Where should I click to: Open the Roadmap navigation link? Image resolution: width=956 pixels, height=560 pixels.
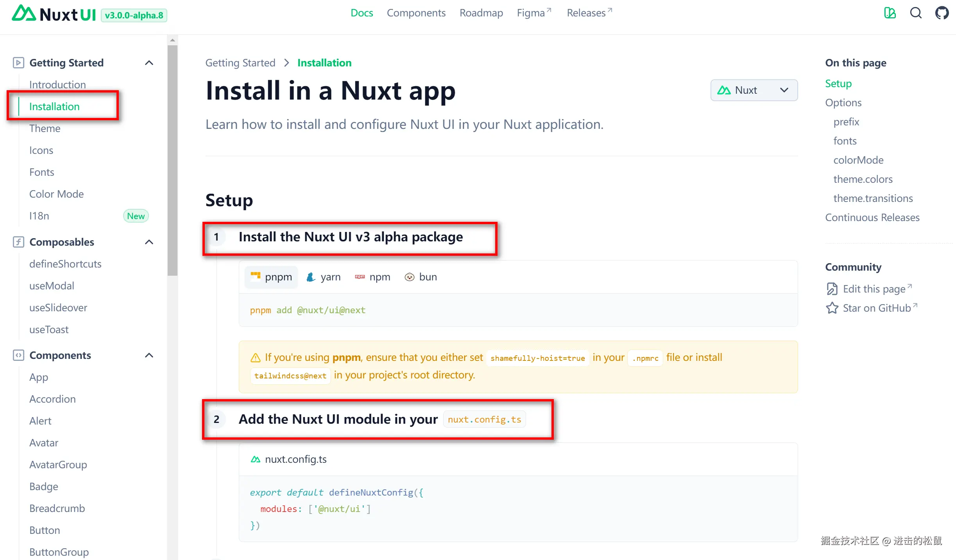click(481, 13)
